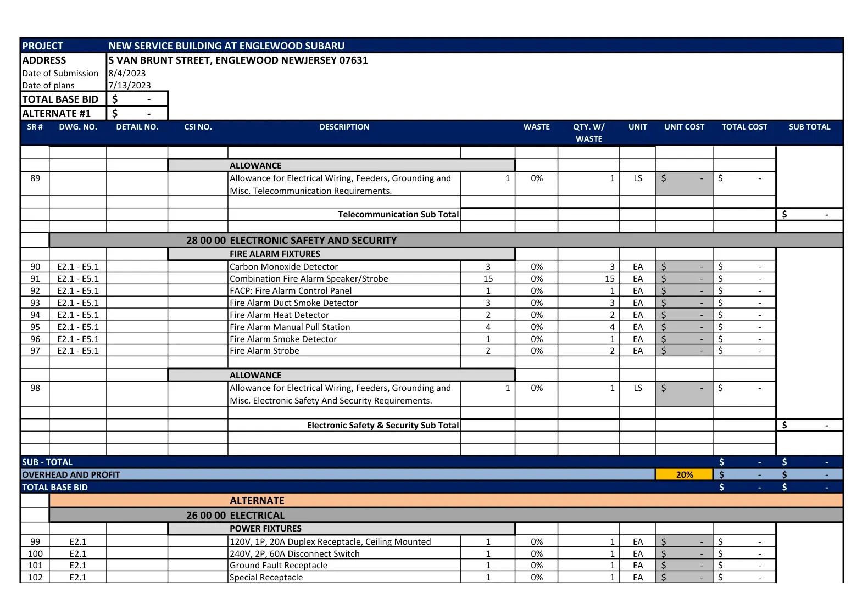Select the PROJECT label cell
Image resolution: width=868 pixels, height=604 pixels.
pos(63,46)
